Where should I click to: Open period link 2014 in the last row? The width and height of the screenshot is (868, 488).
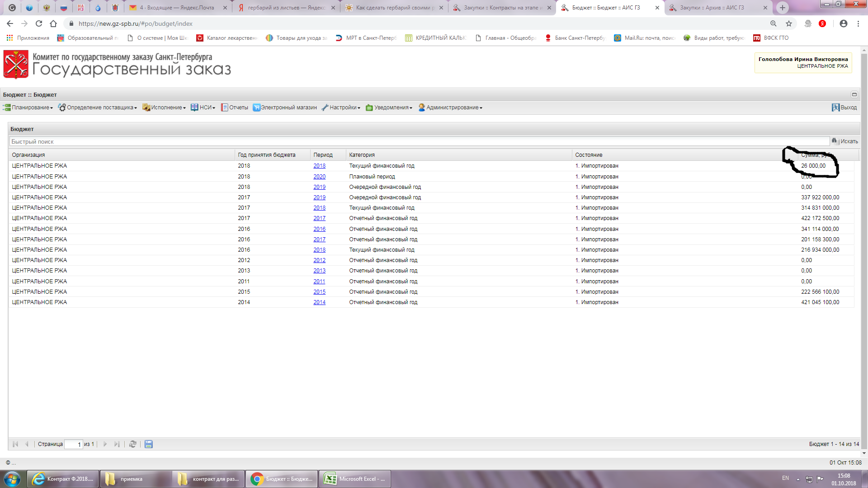319,302
